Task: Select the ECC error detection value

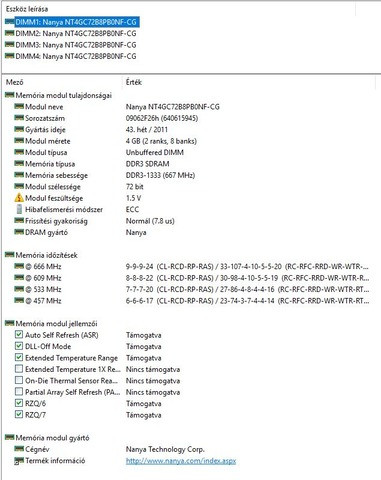Action: [132, 209]
